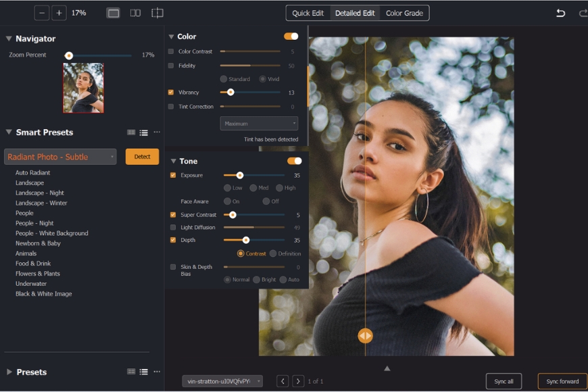Uncheck the Vibrancy checkbox
The image size is (588, 392).
[171, 93]
